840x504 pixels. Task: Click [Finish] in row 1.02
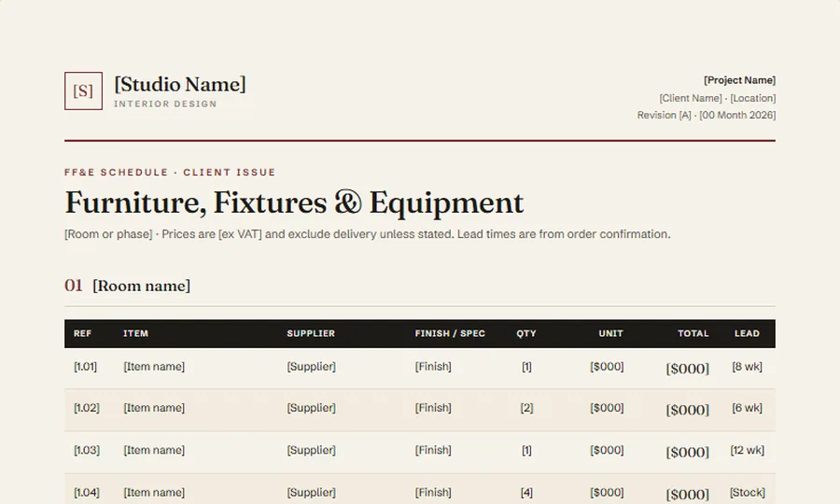pyautogui.click(x=433, y=408)
